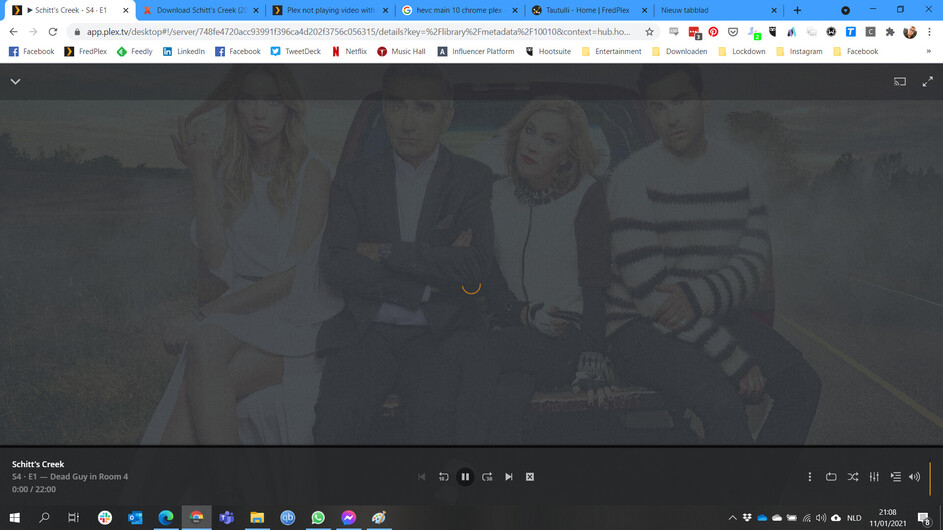The width and height of the screenshot is (943, 530).
Task: Open Microsoft Teams from the taskbar
Action: pos(227,517)
